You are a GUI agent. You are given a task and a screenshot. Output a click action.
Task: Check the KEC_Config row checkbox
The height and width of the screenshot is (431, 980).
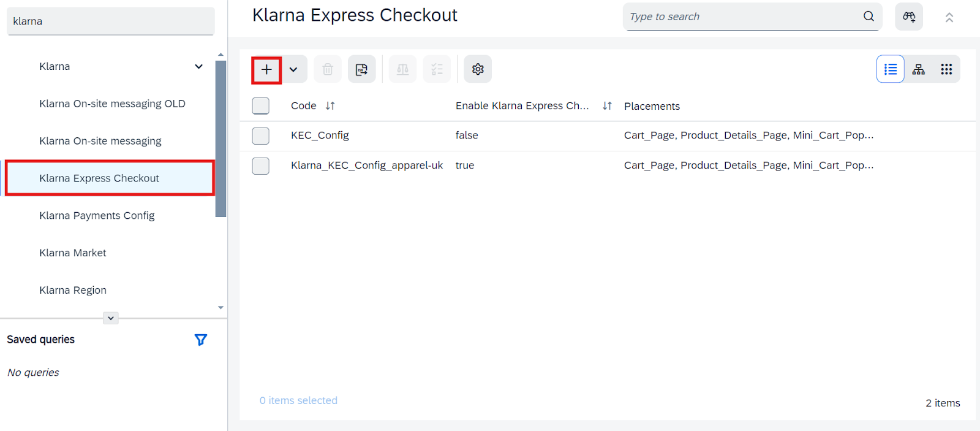[x=261, y=135]
